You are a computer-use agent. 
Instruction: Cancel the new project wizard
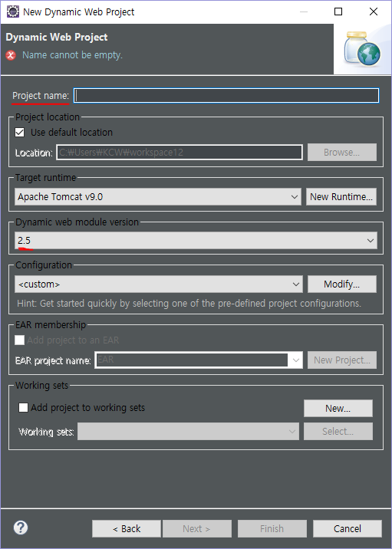coord(348,529)
